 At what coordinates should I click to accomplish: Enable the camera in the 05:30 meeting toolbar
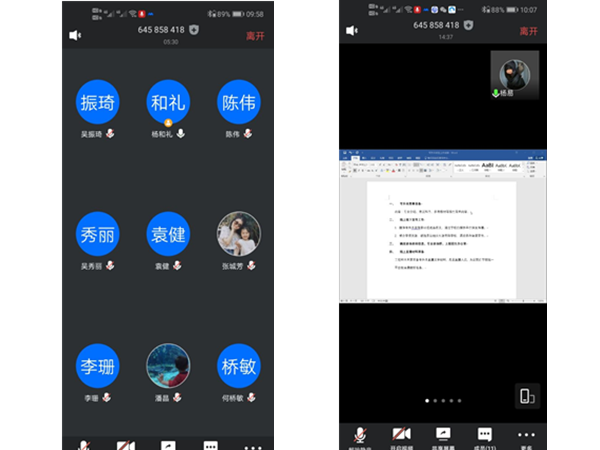coord(125,445)
